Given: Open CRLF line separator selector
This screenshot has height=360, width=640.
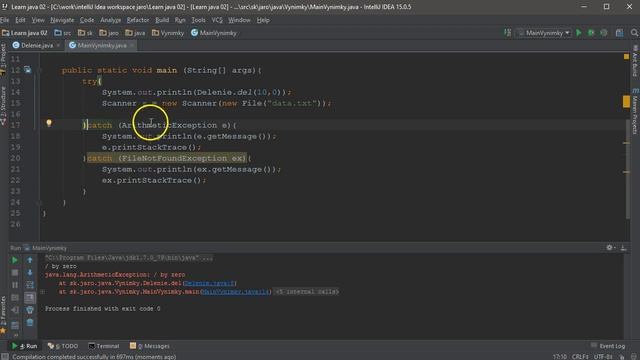Looking at the screenshot, I should coord(580,357).
